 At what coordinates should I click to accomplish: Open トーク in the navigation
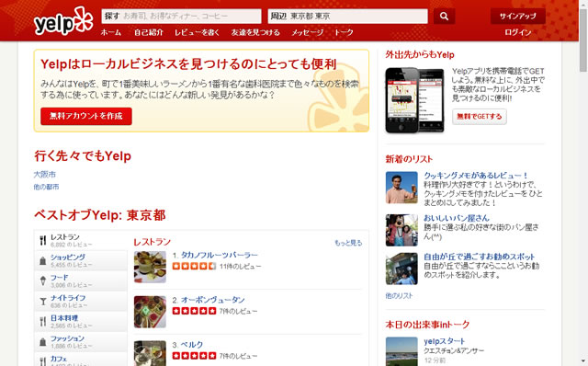point(344,33)
